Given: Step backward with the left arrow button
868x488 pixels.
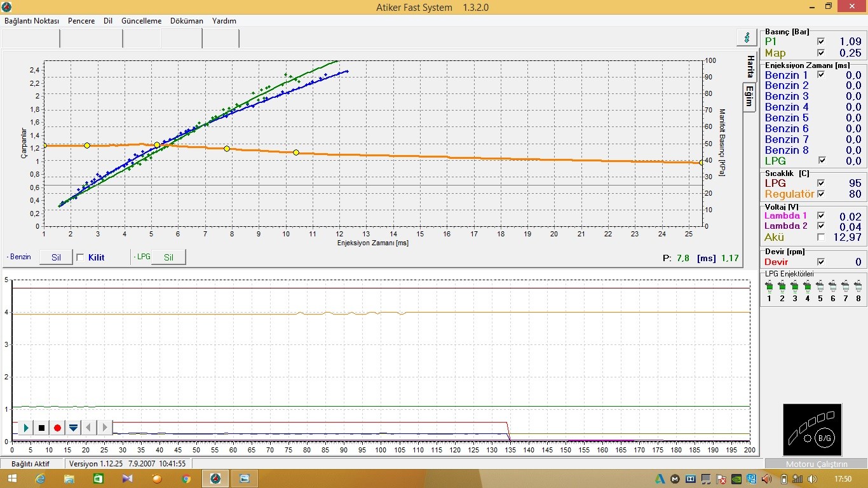Looking at the screenshot, I should pyautogui.click(x=89, y=428).
